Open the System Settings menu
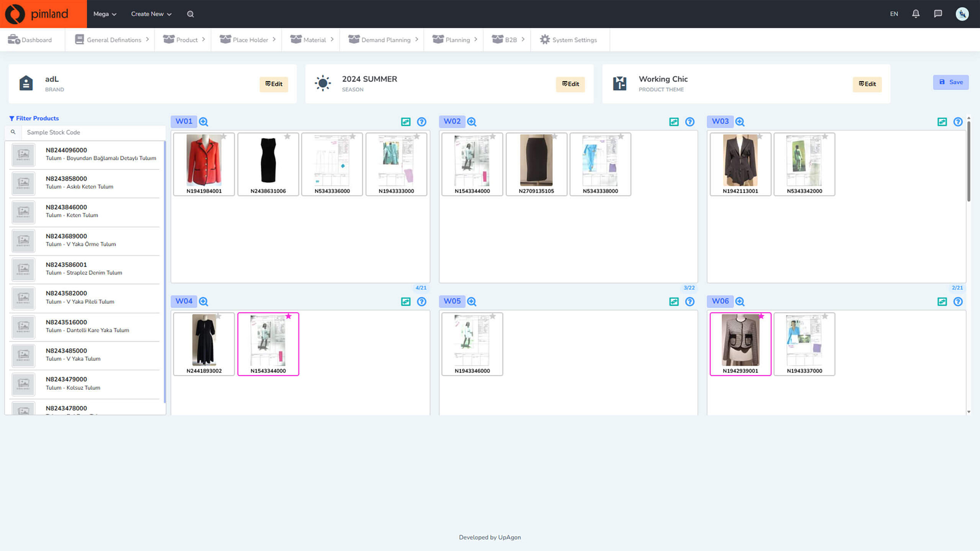Screen dimensions: 980x551 (x=569, y=39)
